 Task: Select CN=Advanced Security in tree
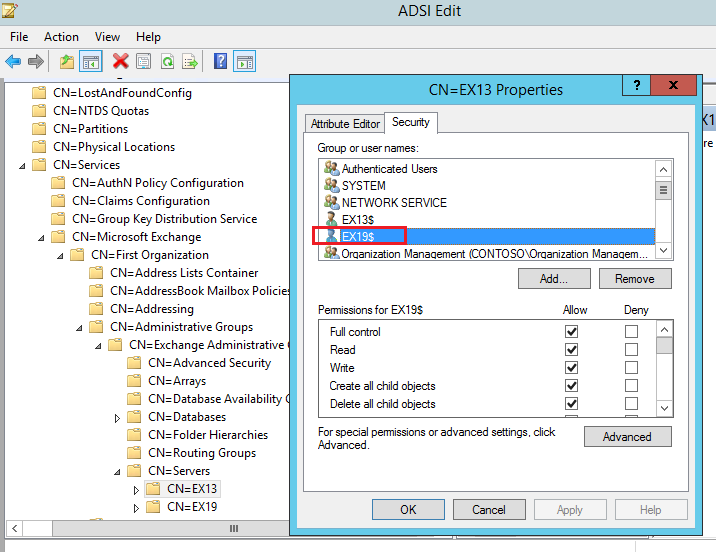pyautogui.click(x=210, y=363)
